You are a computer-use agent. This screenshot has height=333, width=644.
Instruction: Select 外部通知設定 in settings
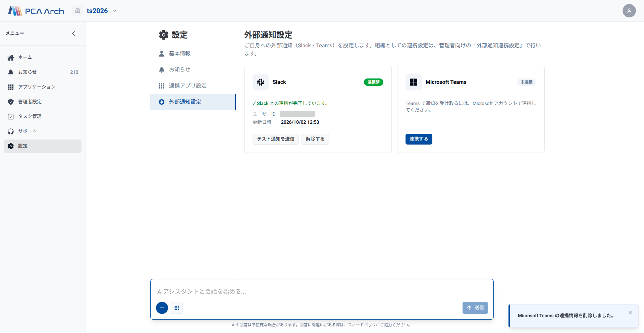[193, 102]
